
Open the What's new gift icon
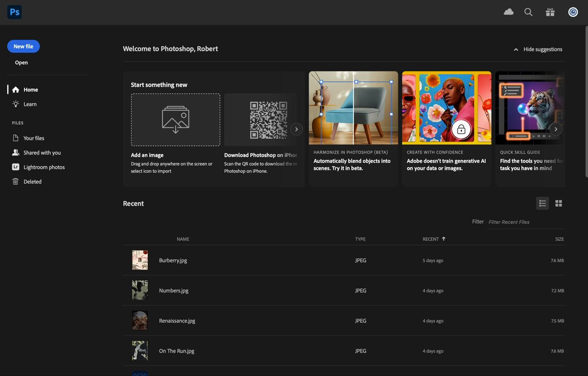click(550, 12)
